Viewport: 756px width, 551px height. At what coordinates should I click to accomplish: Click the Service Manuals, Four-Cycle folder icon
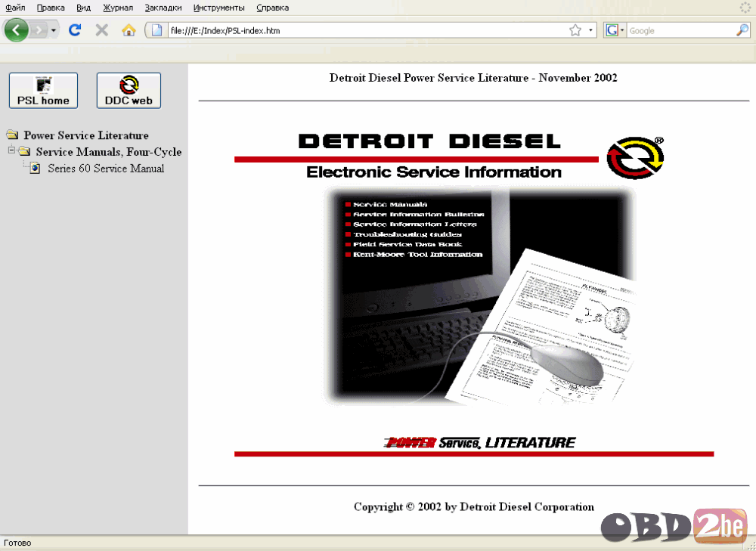(x=24, y=151)
